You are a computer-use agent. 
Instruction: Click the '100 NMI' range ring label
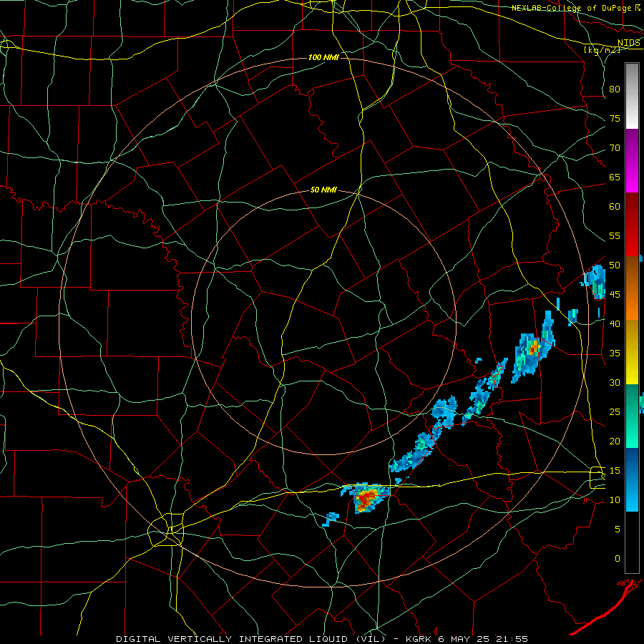(x=323, y=57)
